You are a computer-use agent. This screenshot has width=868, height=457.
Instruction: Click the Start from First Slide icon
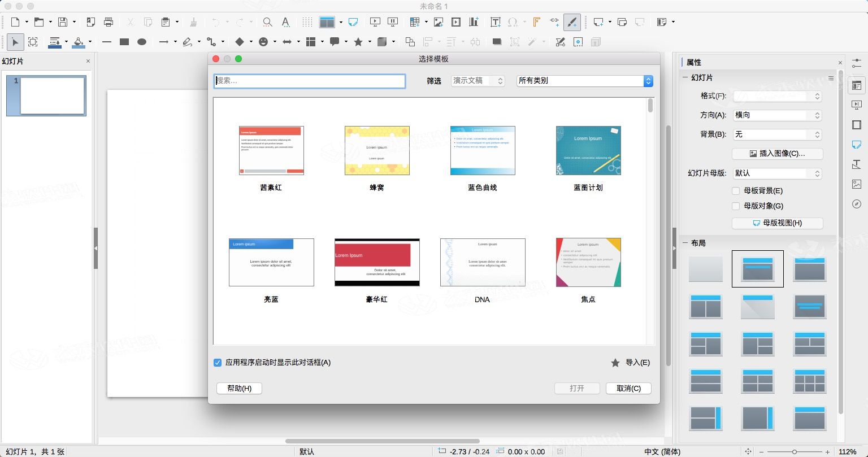coord(375,22)
